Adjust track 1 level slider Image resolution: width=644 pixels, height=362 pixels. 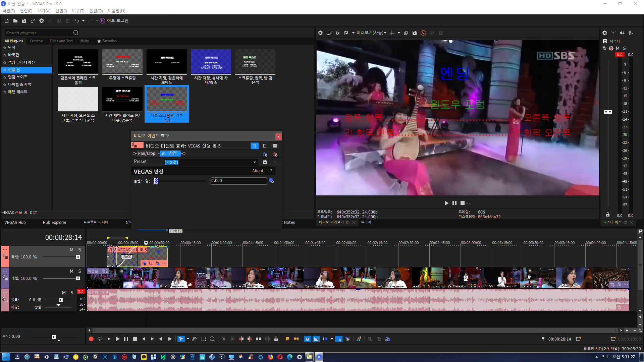(78, 257)
